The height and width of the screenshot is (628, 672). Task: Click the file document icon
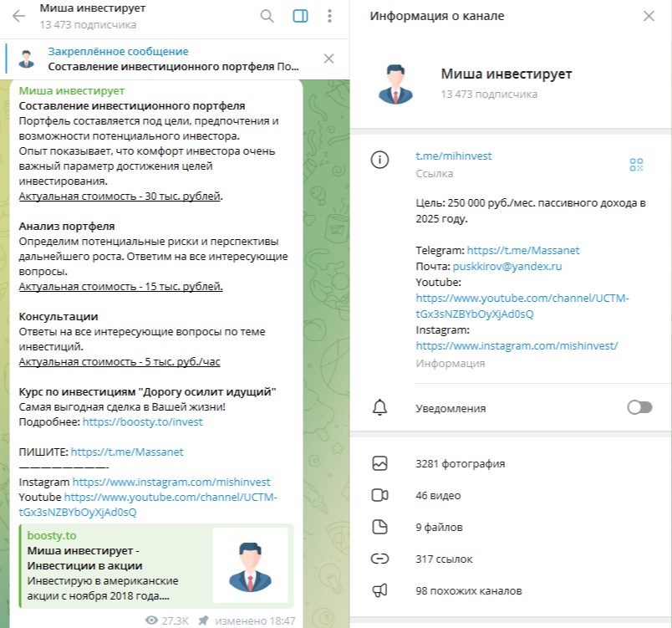[379, 527]
